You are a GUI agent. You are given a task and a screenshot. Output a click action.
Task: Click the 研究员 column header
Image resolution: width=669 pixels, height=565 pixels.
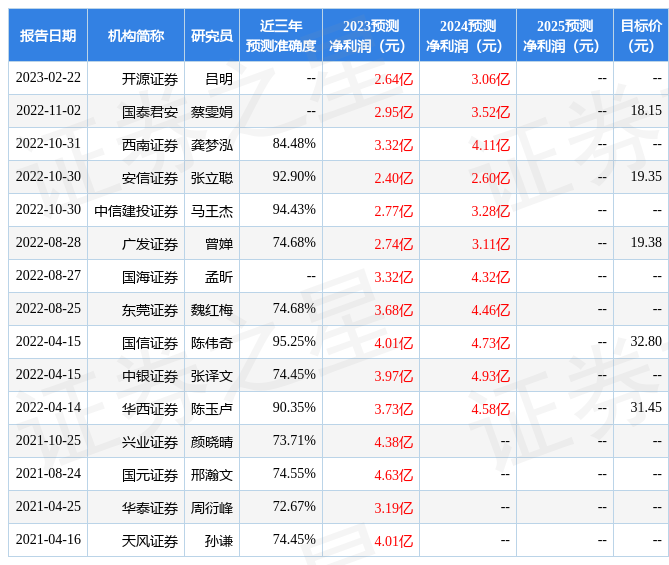[x=212, y=35]
